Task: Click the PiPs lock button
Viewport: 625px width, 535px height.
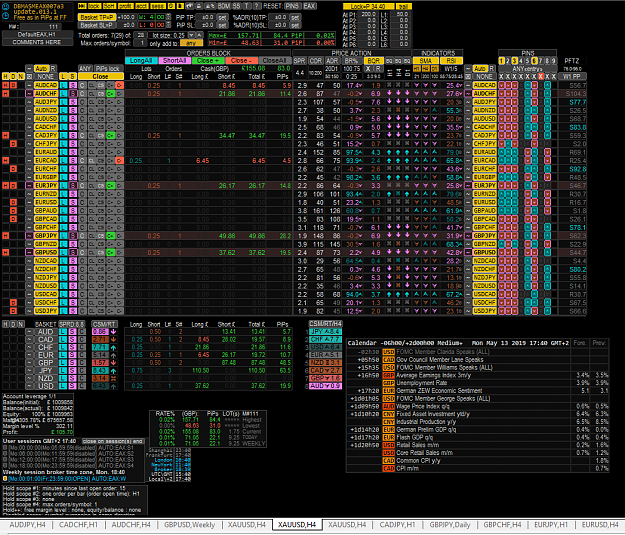Action: tap(108, 69)
